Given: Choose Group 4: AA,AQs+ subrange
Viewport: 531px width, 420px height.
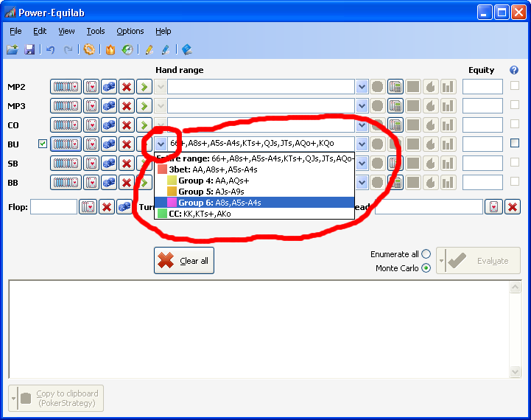Looking at the screenshot, I should (254, 181).
